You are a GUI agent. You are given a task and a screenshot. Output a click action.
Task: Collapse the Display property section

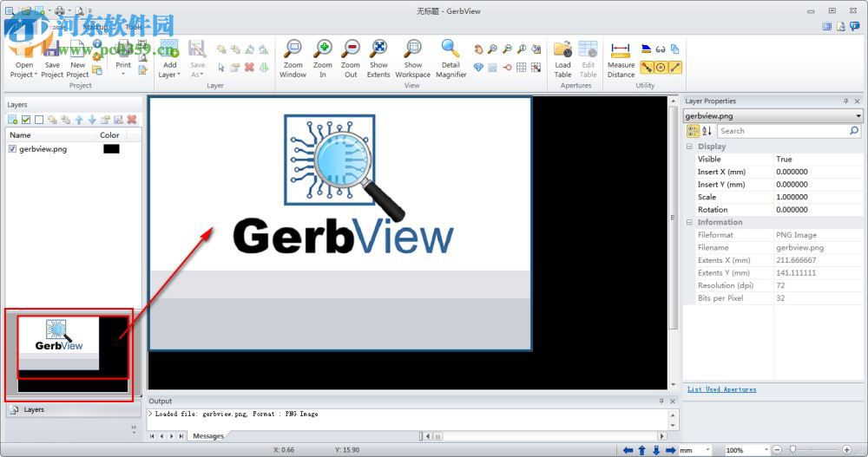pyautogui.click(x=689, y=147)
